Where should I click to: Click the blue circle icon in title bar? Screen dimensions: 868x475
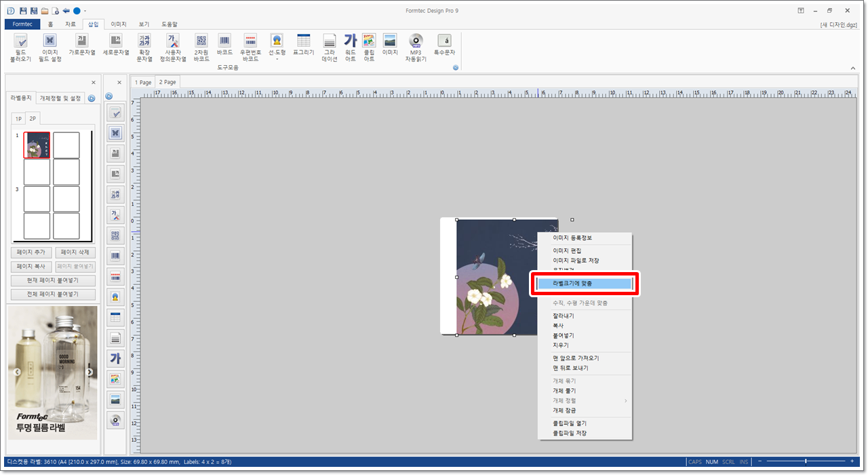coord(77,11)
